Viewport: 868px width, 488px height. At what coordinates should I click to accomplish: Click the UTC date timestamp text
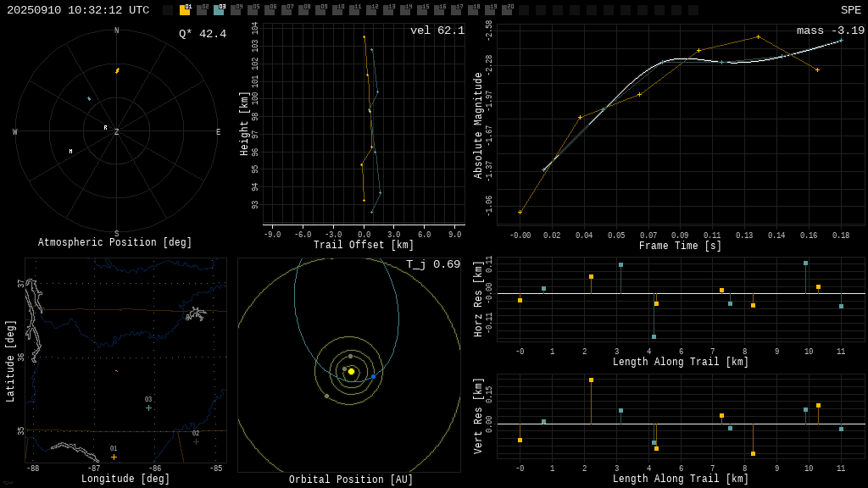tap(78, 10)
